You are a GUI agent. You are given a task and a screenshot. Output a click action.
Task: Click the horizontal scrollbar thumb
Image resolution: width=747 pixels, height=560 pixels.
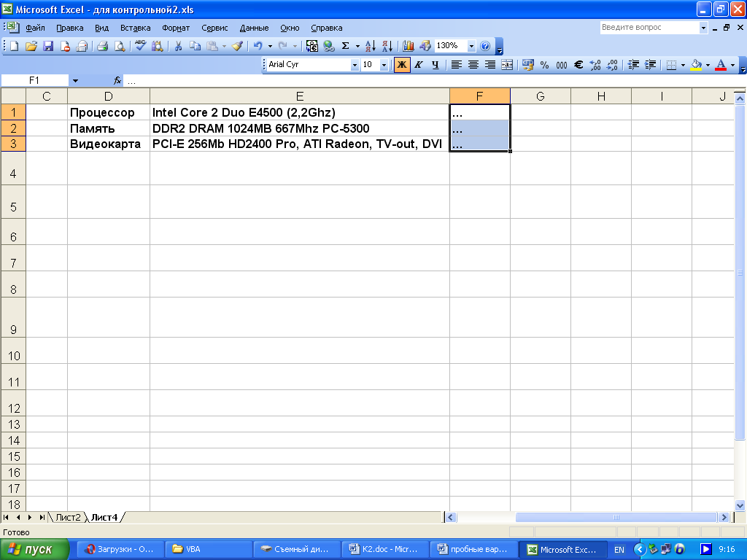(x=616, y=517)
